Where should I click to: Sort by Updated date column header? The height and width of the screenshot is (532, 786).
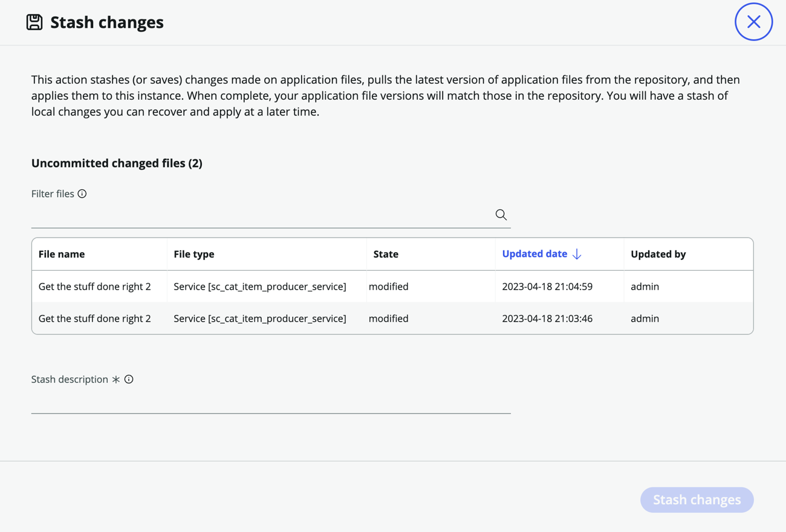click(534, 254)
